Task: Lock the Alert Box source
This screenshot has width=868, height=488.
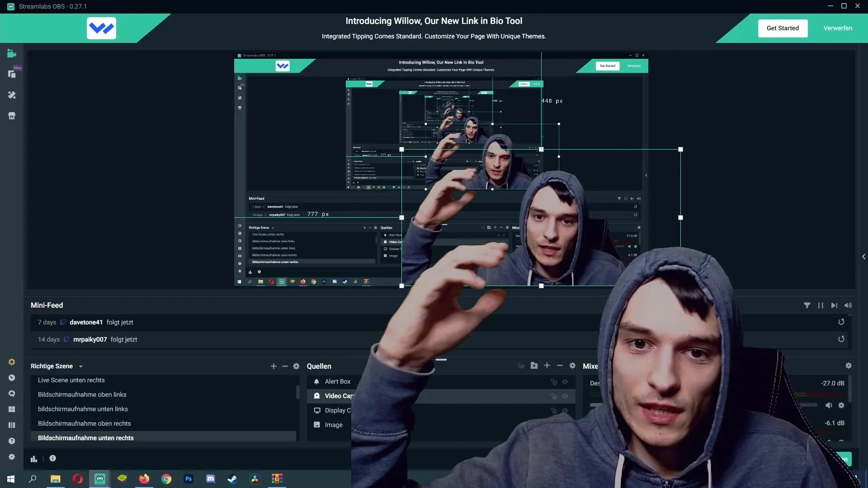Action: tap(554, 382)
